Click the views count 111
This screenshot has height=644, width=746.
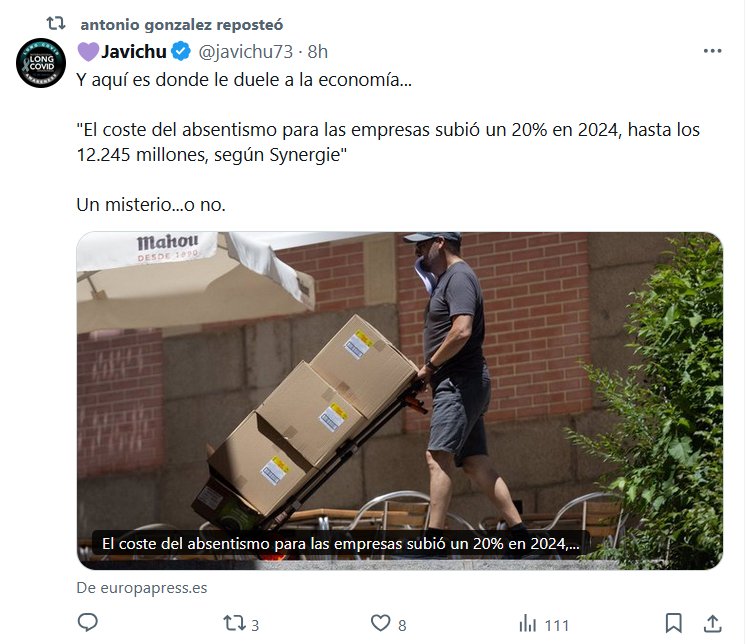click(x=556, y=625)
